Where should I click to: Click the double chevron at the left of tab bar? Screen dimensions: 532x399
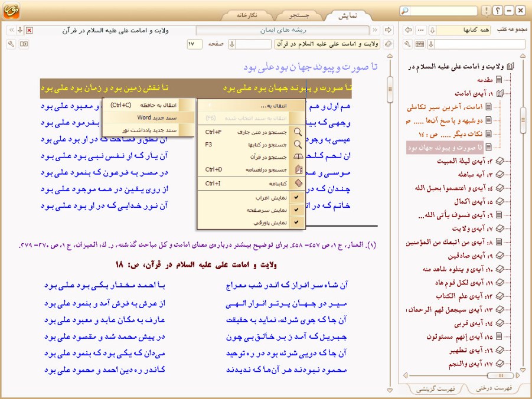[11, 30]
